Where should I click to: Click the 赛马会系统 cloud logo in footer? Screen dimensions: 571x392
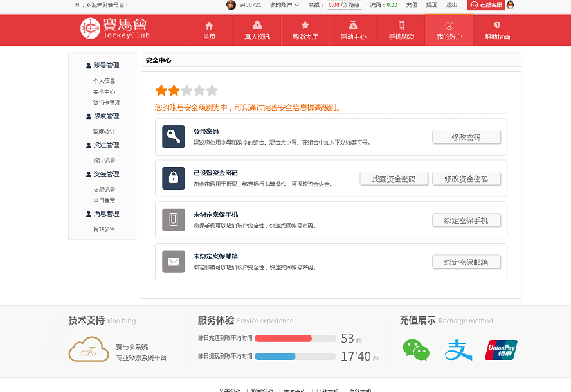click(x=88, y=349)
